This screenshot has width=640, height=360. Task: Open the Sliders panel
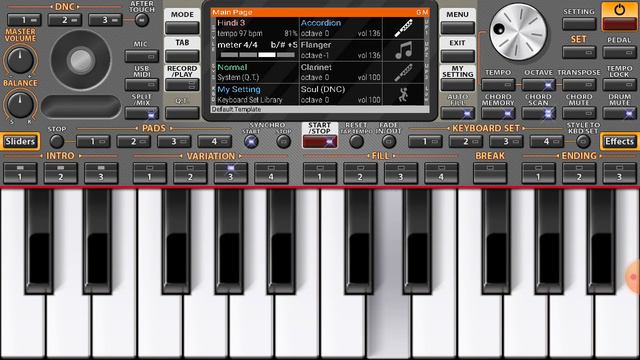coord(20,142)
